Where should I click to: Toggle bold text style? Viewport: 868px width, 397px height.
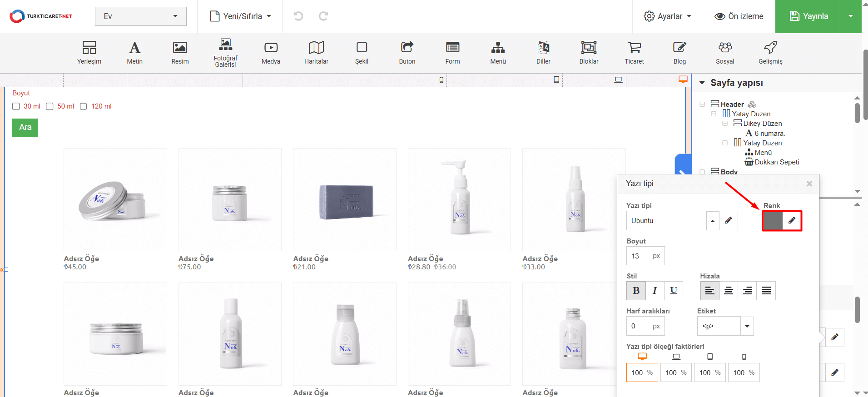click(636, 291)
